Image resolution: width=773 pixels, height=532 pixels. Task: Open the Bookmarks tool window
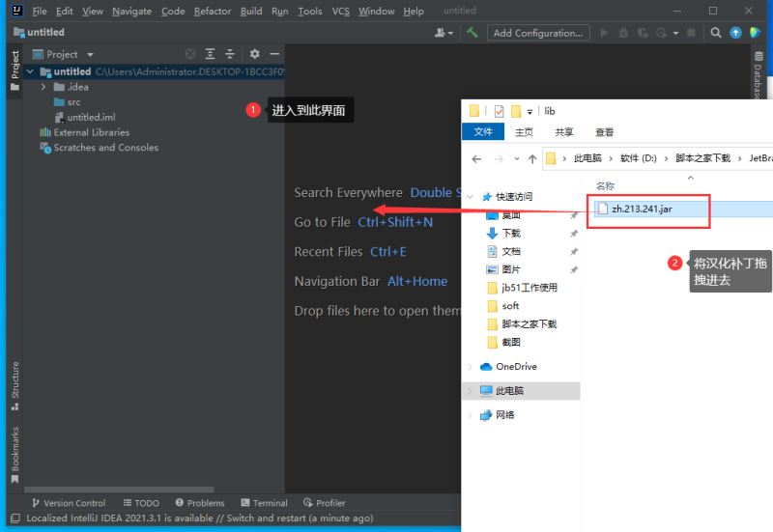pyautogui.click(x=14, y=455)
